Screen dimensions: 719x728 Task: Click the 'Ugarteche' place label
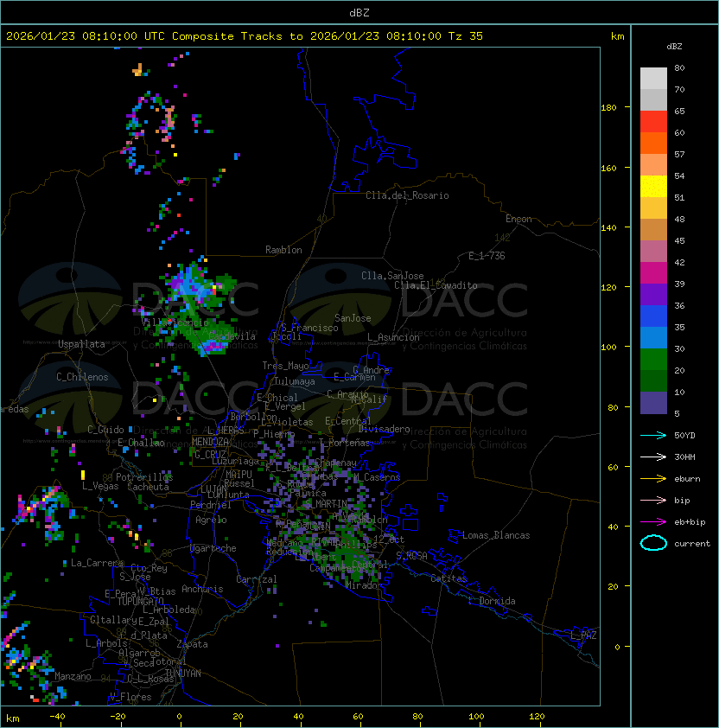[x=213, y=548]
